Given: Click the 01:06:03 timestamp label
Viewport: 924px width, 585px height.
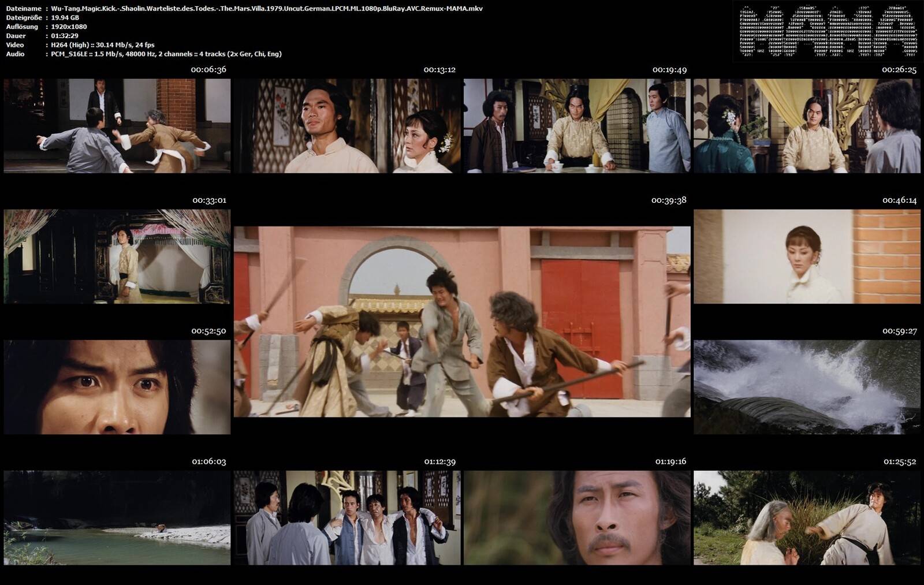Looking at the screenshot, I should pos(209,461).
